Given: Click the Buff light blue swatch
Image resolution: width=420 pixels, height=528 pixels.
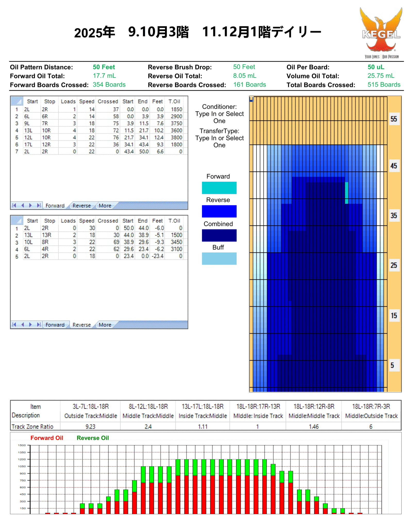Looking at the screenshot, I should coord(219,258).
